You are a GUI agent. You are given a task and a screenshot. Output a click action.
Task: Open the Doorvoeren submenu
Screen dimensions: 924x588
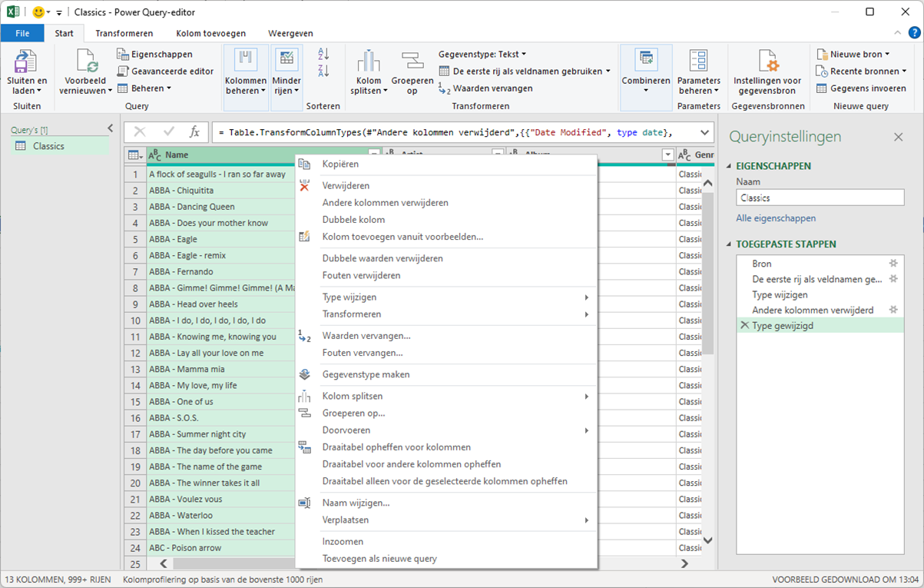446,430
